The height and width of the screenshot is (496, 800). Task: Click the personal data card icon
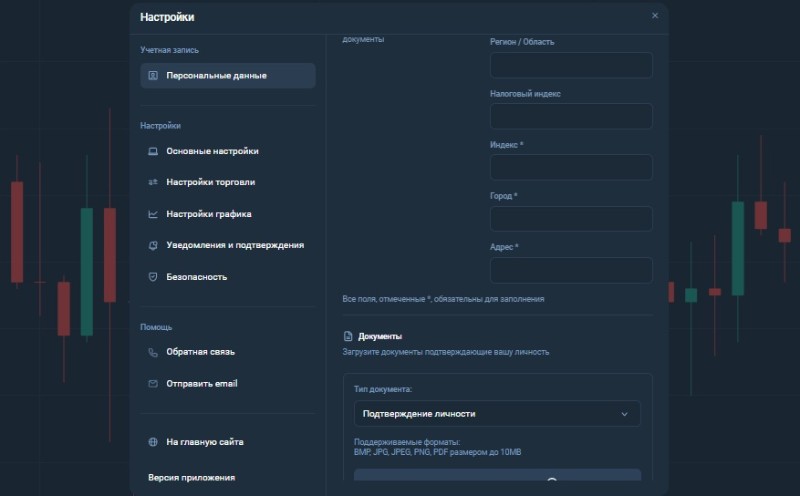(153, 75)
